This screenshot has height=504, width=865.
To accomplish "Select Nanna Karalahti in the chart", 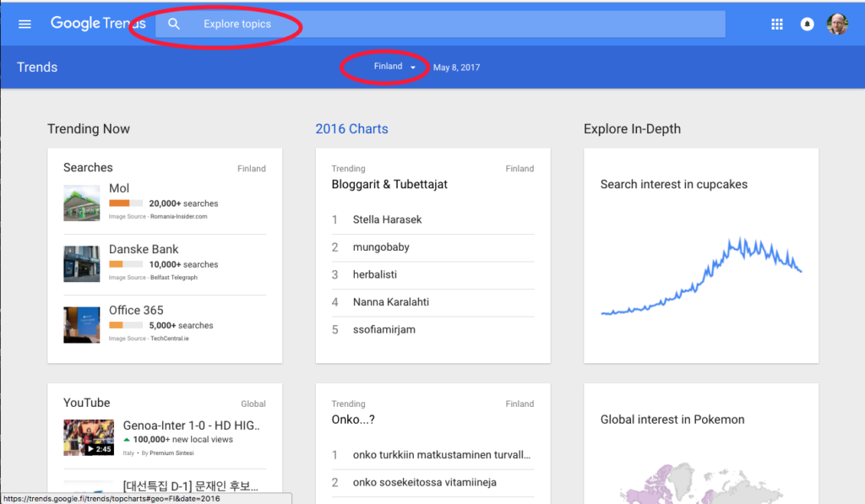I will tap(390, 302).
